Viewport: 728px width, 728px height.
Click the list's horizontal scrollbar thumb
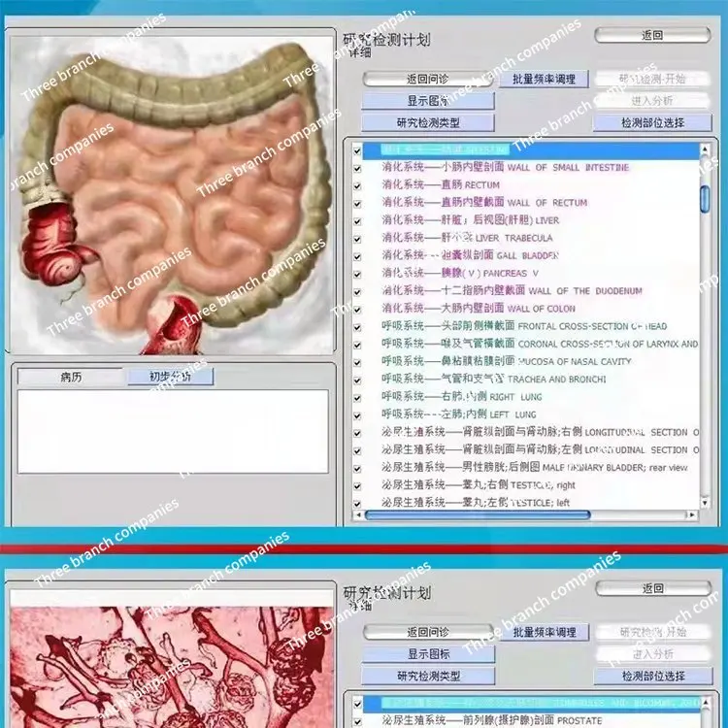478,514
